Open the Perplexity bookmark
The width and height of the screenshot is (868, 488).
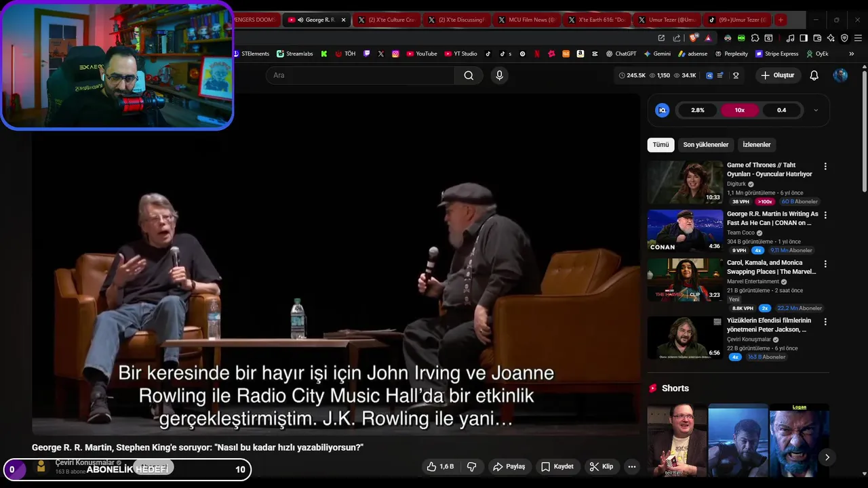pyautogui.click(x=731, y=54)
